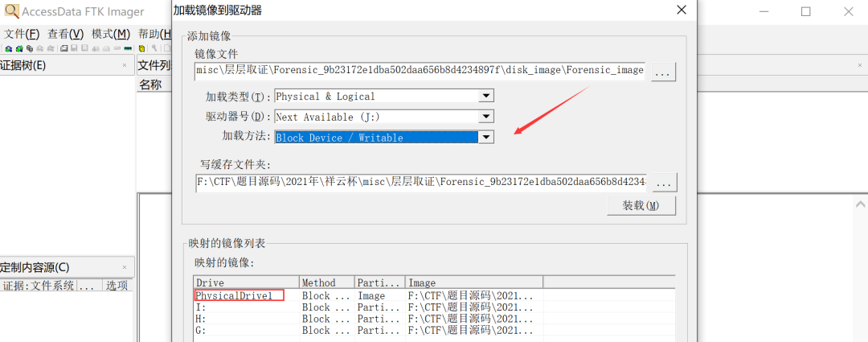This screenshot has width=868, height=342.
Task: Click the 选项 column header
Action: (x=117, y=286)
